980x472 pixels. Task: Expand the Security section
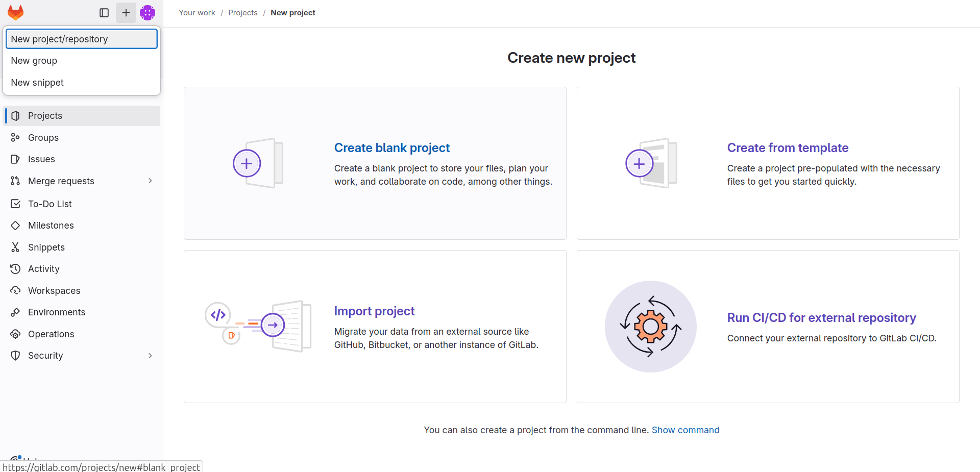click(x=150, y=356)
